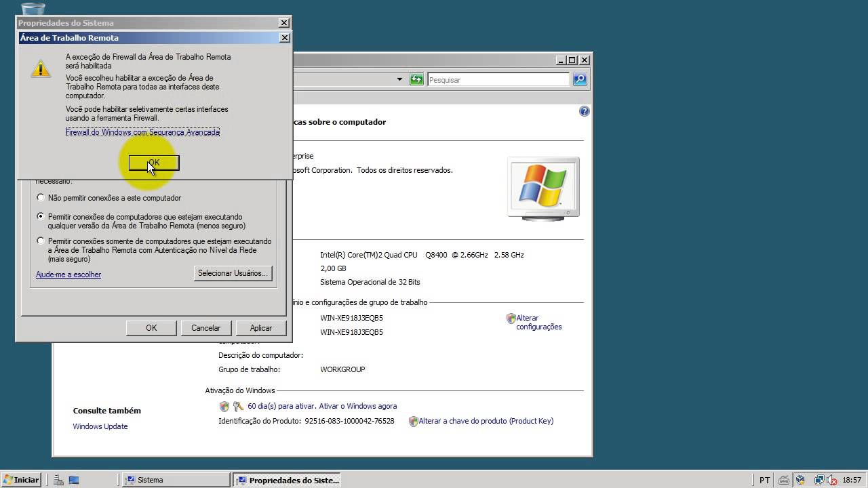Click the shield icon beside Product Key link
The width and height of the screenshot is (868, 488).
[413, 422]
